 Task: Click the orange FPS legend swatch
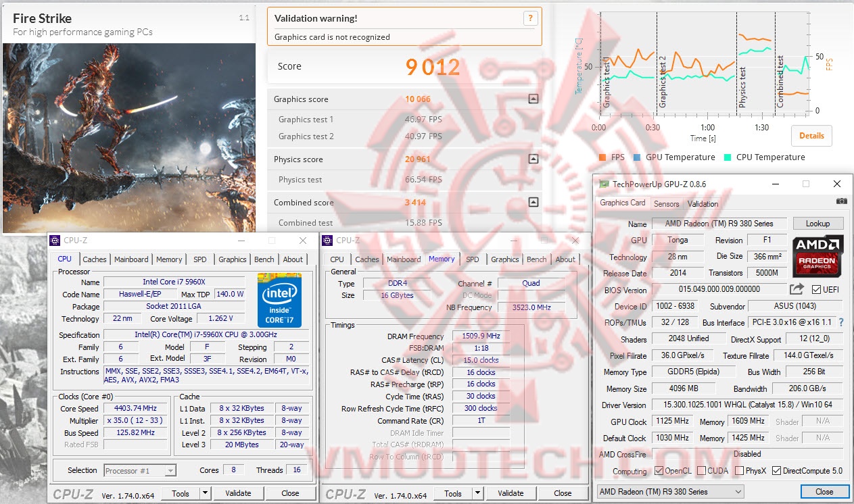tap(602, 157)
